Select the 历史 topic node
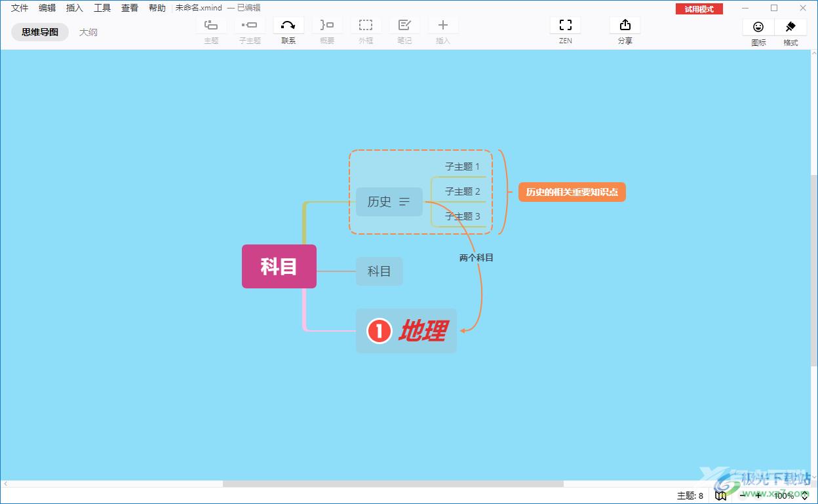The width and height of the screenshot is (818, 504). point(389,202)
